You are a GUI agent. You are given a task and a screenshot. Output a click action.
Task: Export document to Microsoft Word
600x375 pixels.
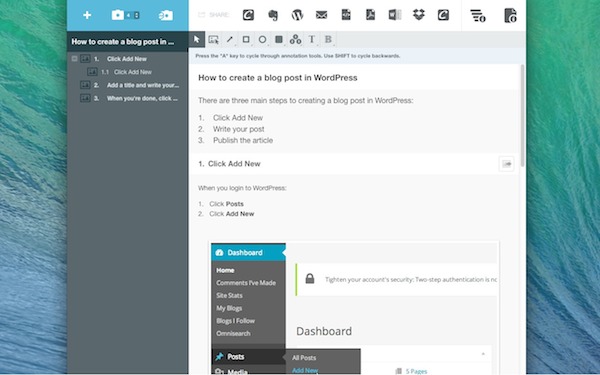(x=395, y=15)
